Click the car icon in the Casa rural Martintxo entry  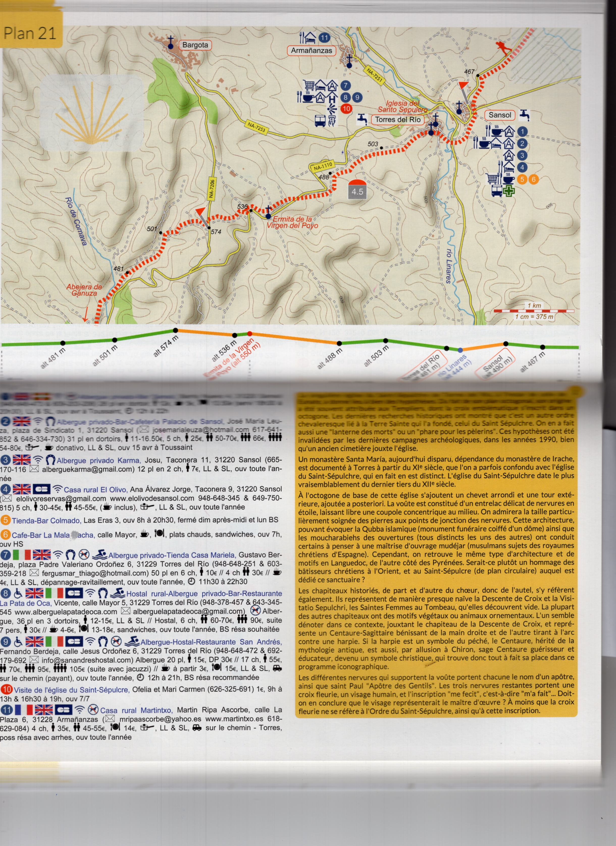[x=197, y=728]
